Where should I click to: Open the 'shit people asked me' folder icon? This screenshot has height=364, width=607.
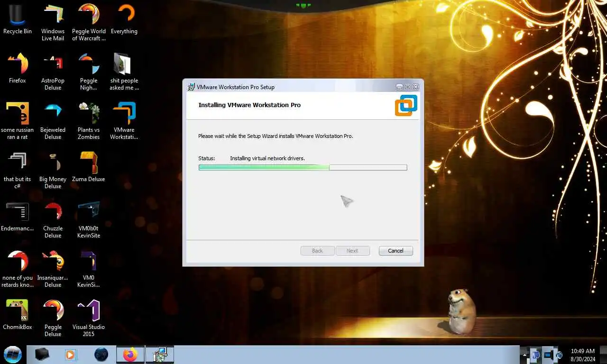point(124,72)
